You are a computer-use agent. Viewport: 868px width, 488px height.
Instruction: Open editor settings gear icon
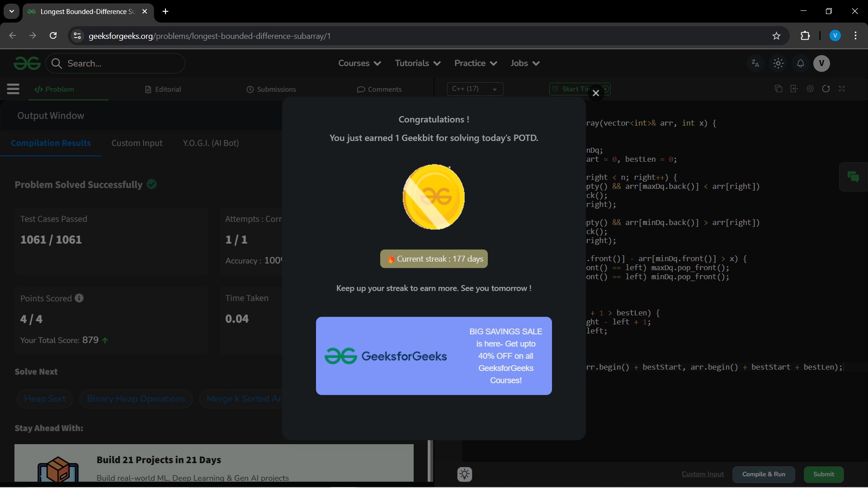point(810,89)
